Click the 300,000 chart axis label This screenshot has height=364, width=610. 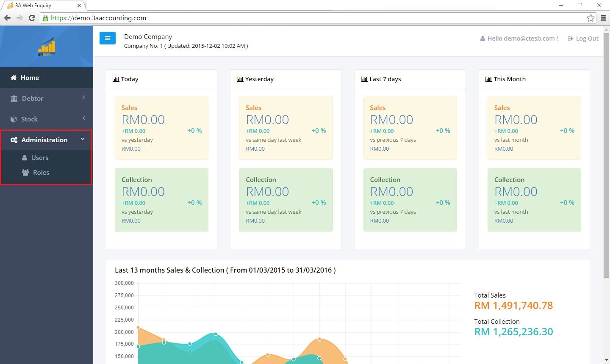tap(124, 283)
